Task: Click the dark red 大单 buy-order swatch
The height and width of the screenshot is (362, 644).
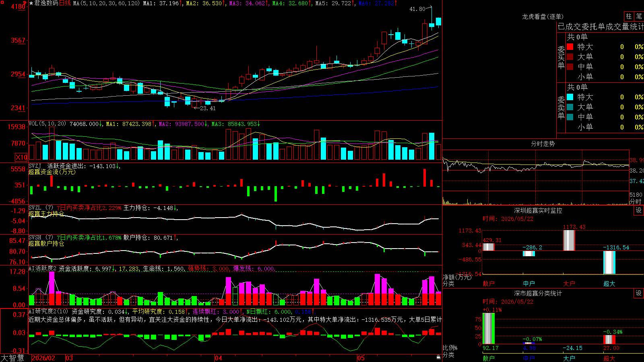Action: click(570, 57)
